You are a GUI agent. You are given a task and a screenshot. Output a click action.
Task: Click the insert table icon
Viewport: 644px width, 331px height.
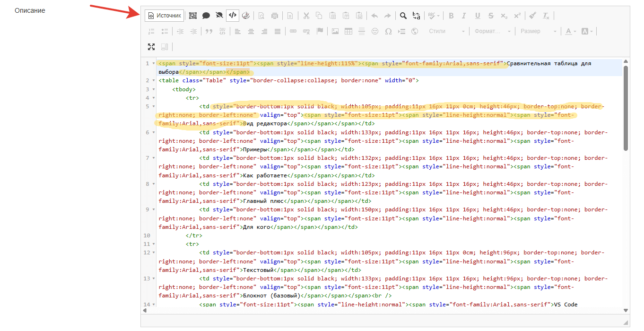348,32
